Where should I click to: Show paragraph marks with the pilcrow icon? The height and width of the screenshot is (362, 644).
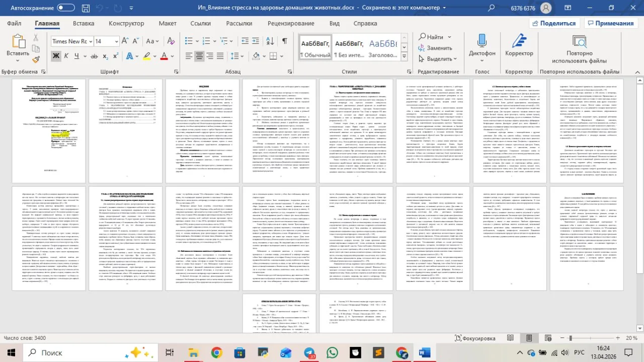[284, 41]
